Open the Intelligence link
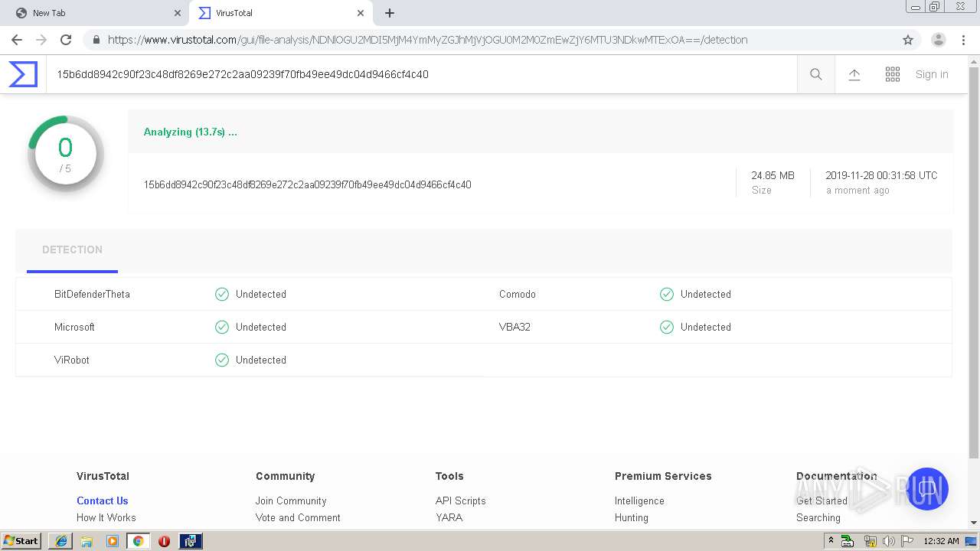This screenshot has height=551, width=980. click(x=639, y=500)
